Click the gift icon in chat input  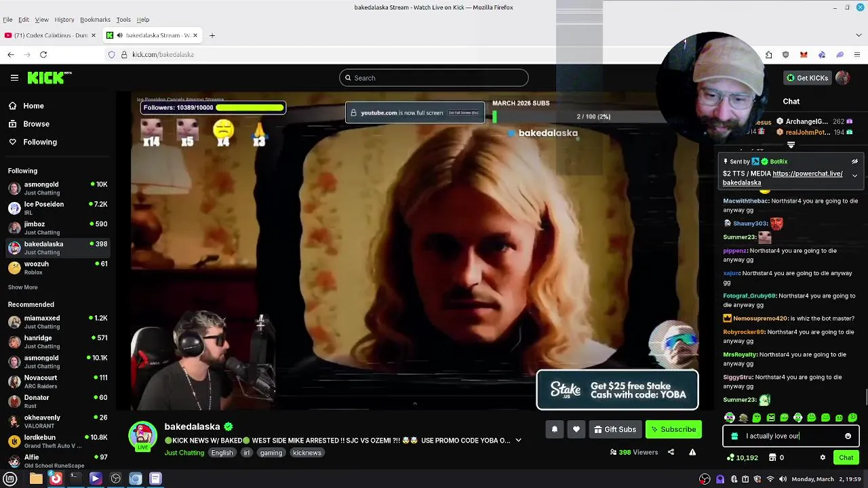tap(734, 436)
